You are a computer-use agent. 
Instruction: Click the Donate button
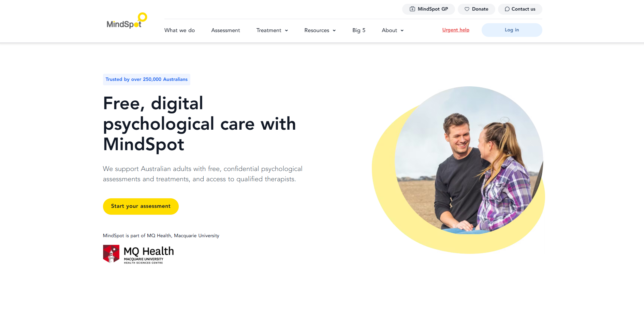tap(476, 9)
